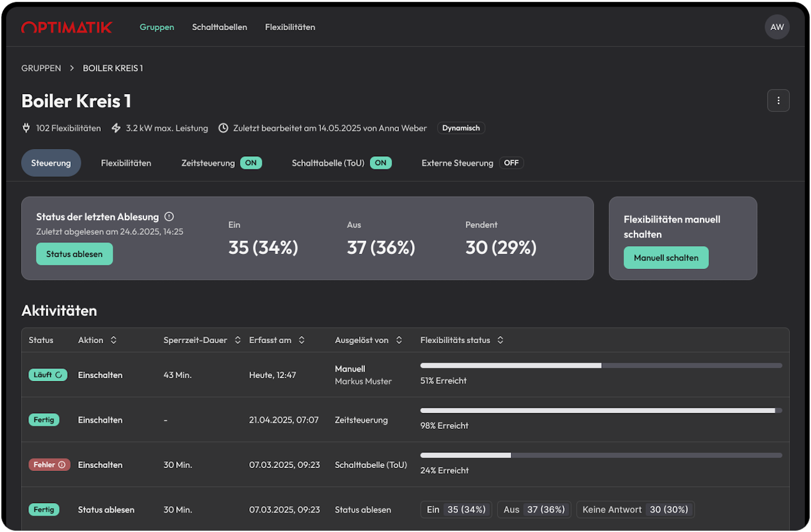811x532 pixels.
Task: Go to GRUPPEN in the breadcrumb
Action: pos(41,68)
